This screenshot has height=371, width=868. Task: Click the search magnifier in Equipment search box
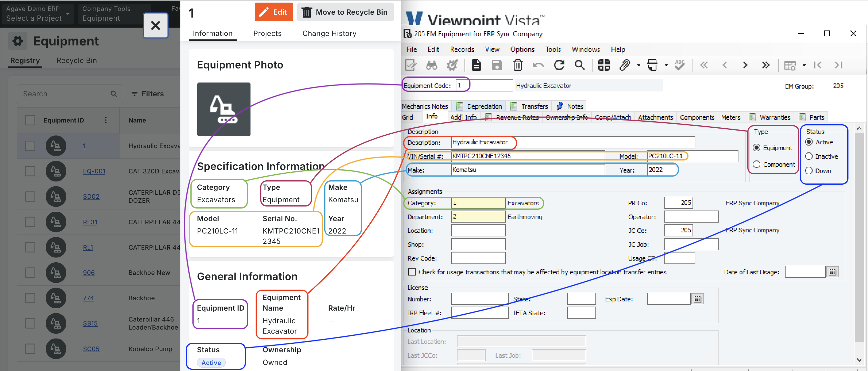pos(114,94)
